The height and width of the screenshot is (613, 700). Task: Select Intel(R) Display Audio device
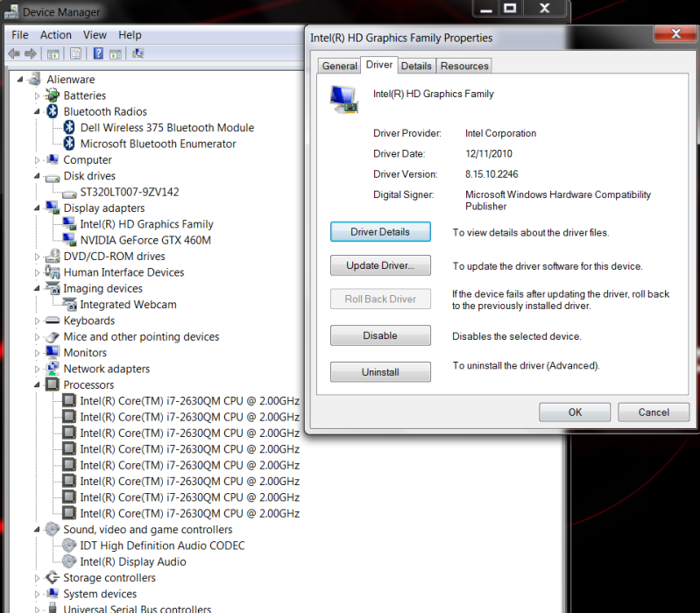(133, 561)
